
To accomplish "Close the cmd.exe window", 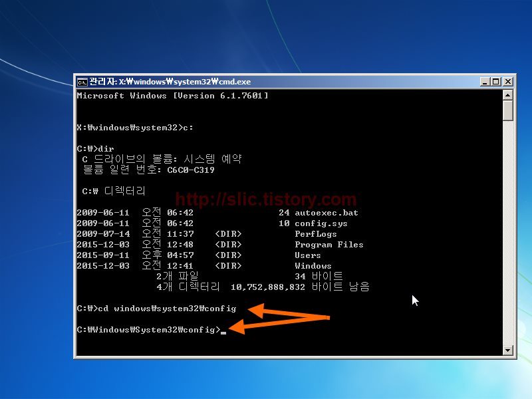I will pos(508,81).
